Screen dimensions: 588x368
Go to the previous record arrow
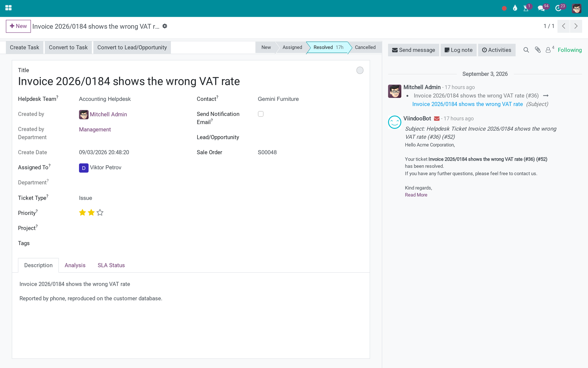(x=563, y=26)
